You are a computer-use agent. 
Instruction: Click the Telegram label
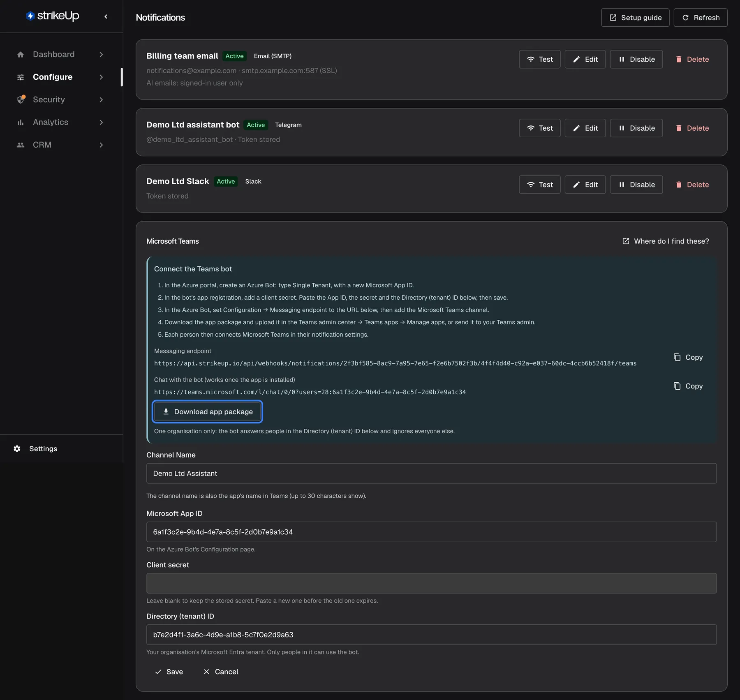[x=288, y=125]
